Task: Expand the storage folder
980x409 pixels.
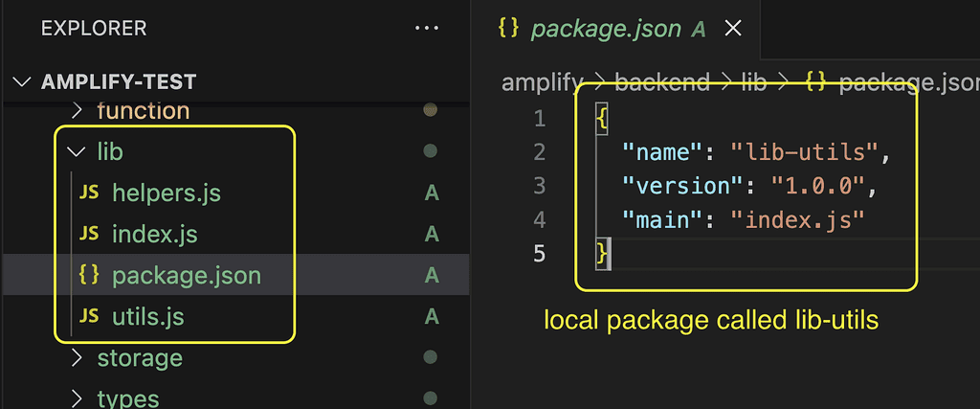Action: (x=78, y=358)
